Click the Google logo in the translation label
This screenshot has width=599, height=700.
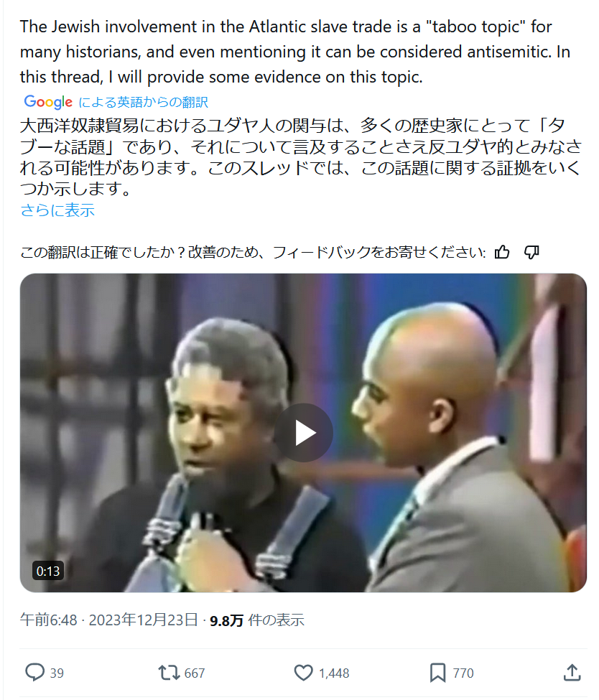click(x=48, y=102)
